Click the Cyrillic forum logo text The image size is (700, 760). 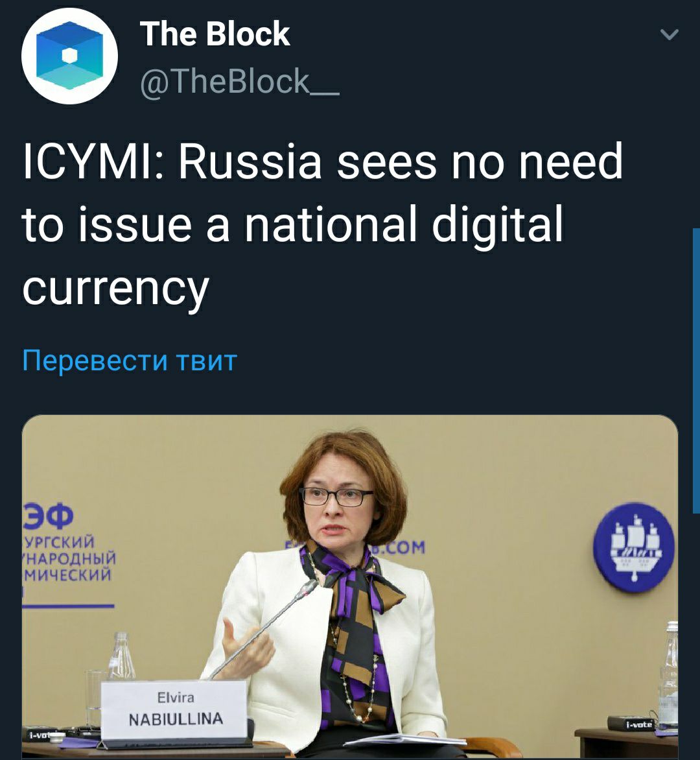pos(68,543)
